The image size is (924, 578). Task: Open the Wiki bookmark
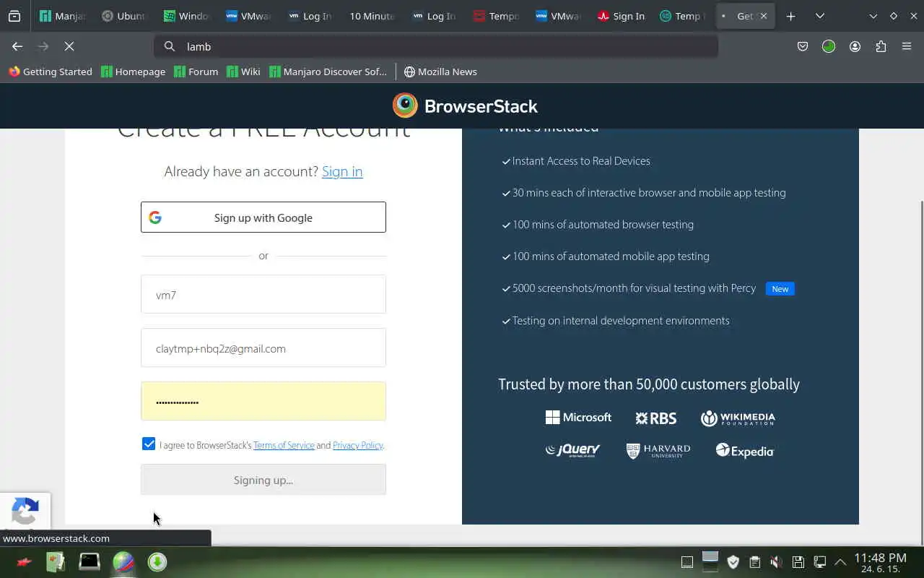point(243,72)
